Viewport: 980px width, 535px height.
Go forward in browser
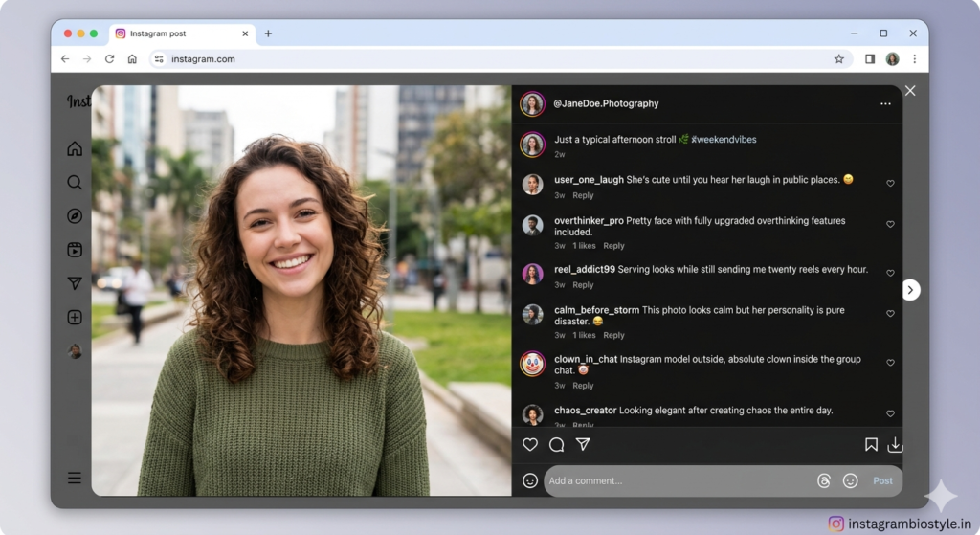87,58
